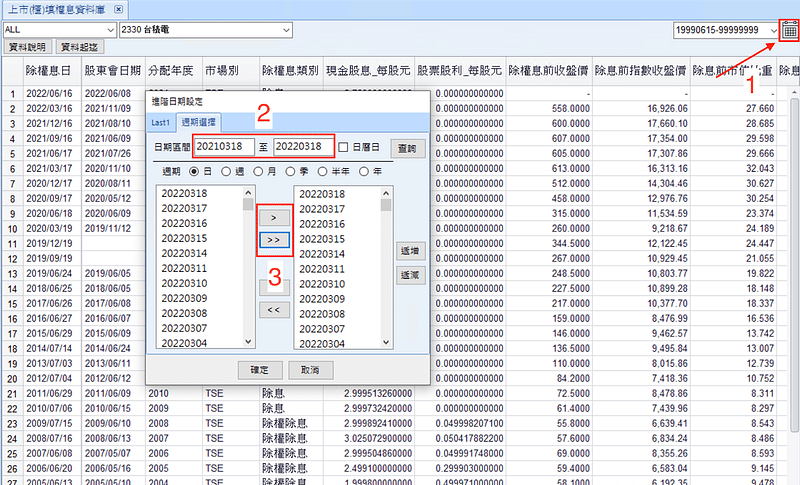Screen dimensions: 800x485
Task: Close the 上市(櫃)填權息資料庫 tab
Action: pos(119,8)
